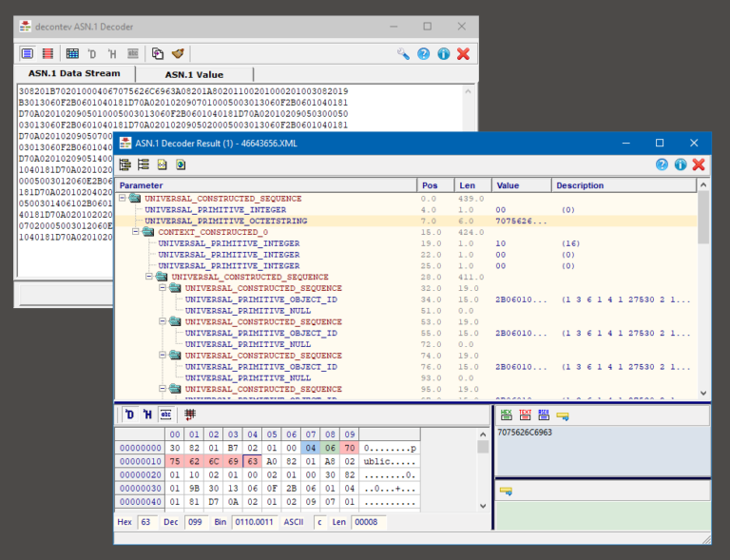Image resolution: width=730 pixels, height=560 pixels.
Task: Toggle the 'abc' ASCII display in hex viewer
Action: coord(165,415)
